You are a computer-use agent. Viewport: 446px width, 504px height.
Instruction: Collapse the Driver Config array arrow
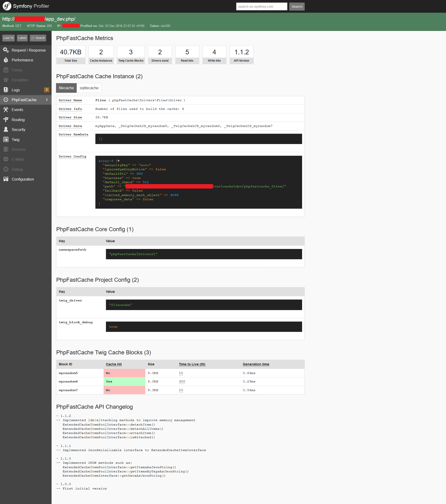(119, 161)
